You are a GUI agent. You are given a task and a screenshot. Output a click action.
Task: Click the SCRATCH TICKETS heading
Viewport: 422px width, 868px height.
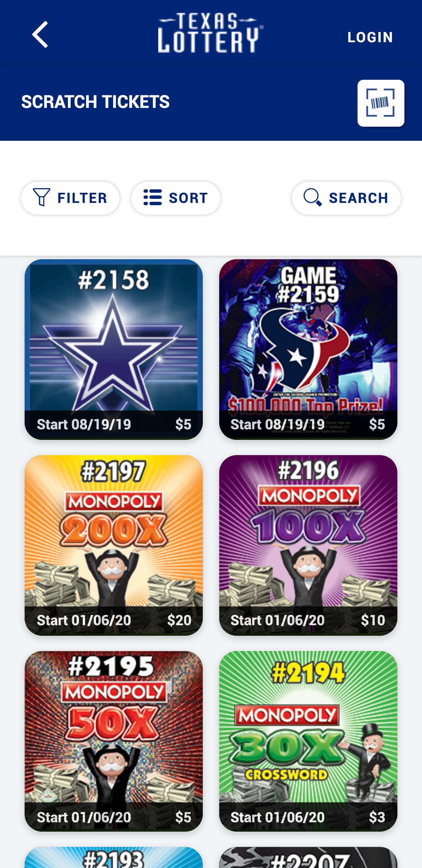tap(95, 102)
